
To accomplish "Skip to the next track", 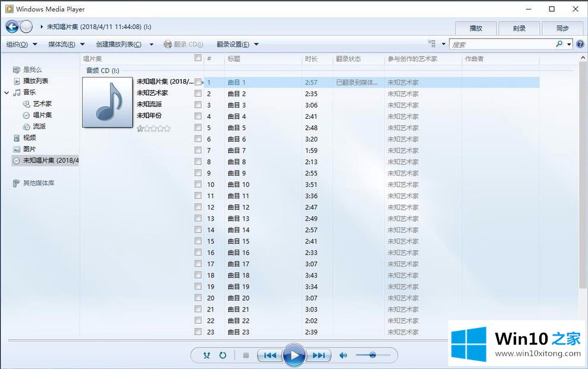I will click(319, 355).
